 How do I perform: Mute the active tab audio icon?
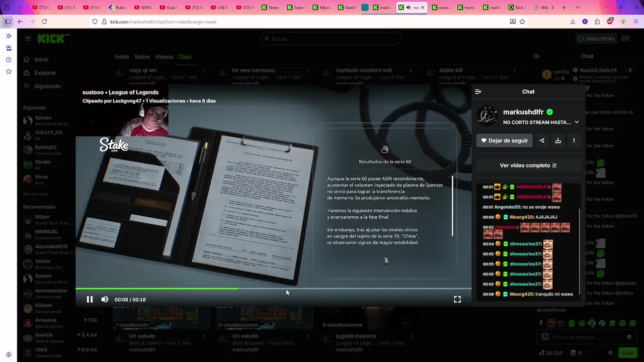tap(408, 8)
